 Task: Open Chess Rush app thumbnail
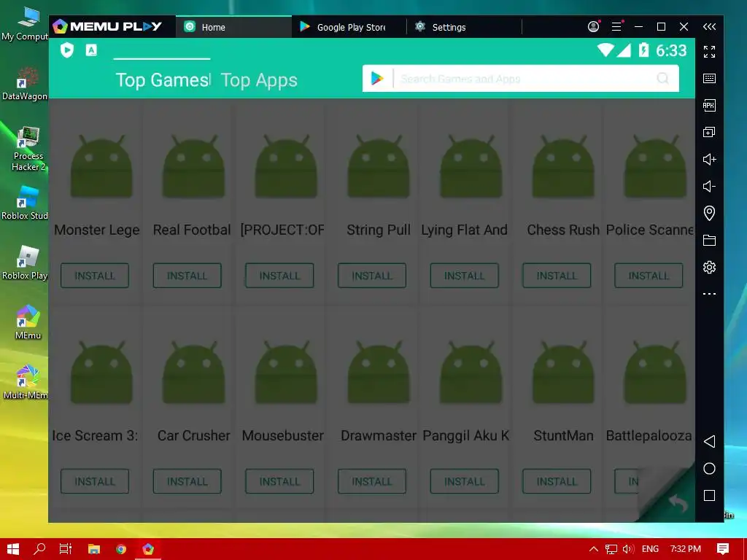pos(563,166)
